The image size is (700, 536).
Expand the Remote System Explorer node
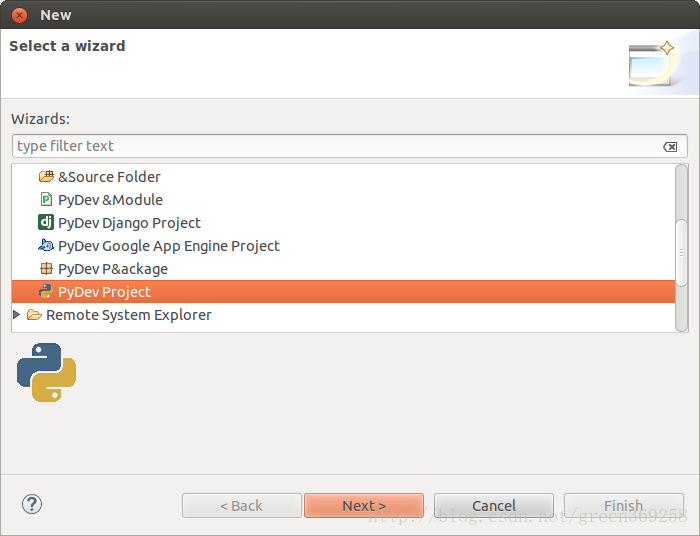click(17, 315)
